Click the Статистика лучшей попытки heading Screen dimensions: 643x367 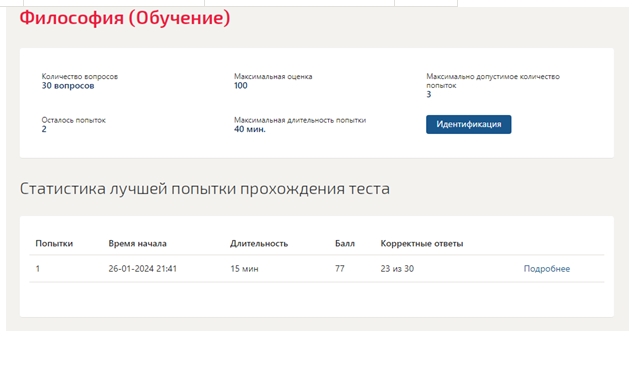tap(205, 189)
